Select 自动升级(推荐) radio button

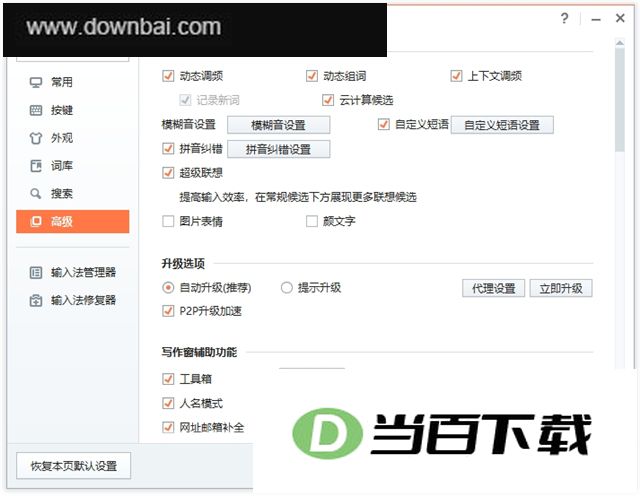(x=168, y=288)
